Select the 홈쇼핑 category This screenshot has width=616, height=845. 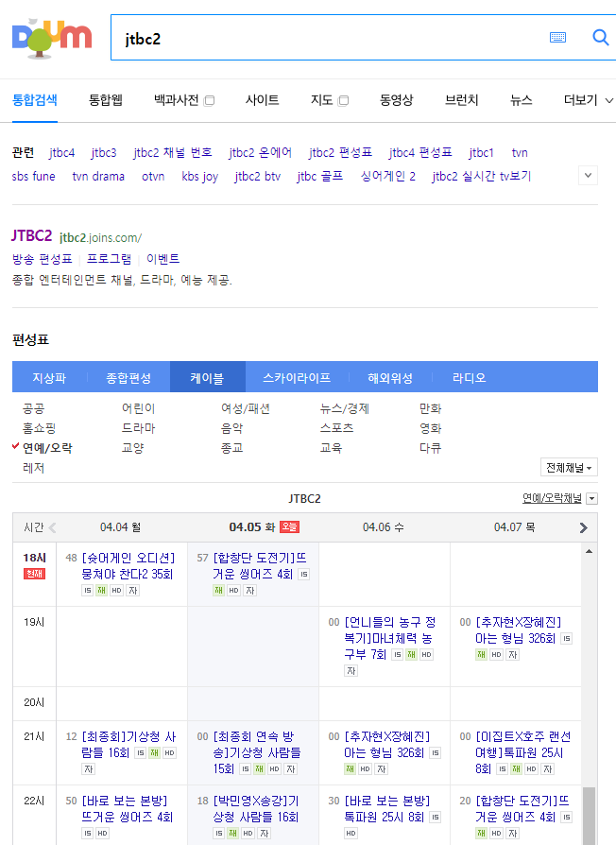[x=39, y=428]
